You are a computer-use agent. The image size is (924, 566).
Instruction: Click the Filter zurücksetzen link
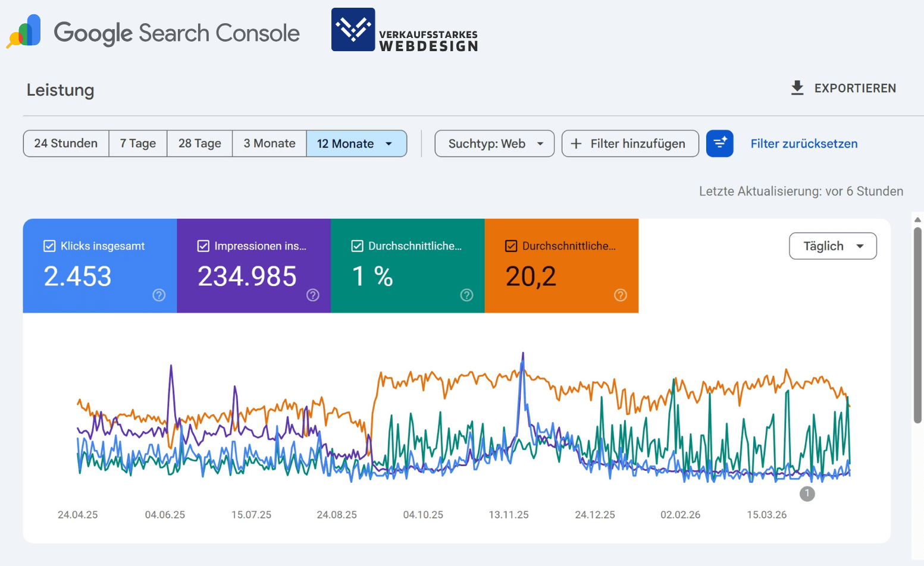coord(804,143)
